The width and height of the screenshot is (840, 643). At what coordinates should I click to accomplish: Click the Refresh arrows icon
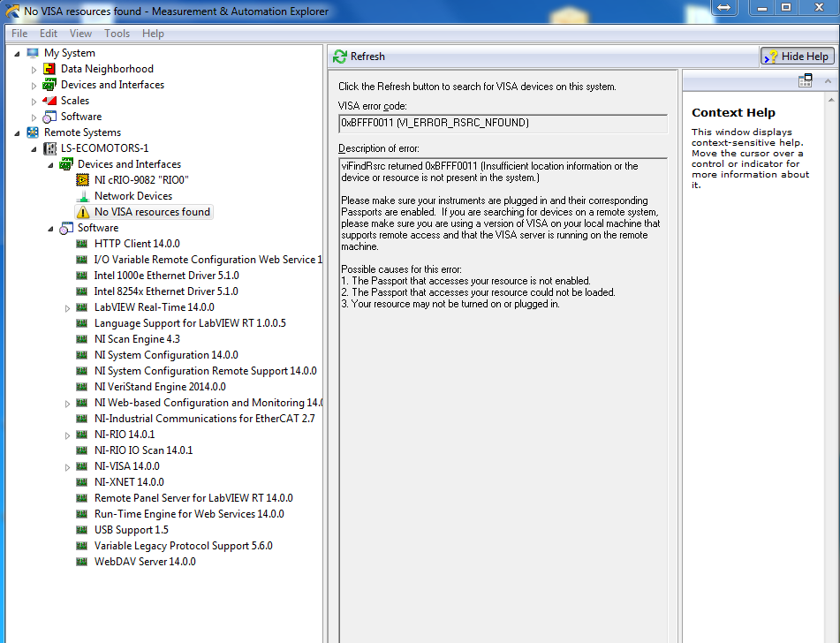pyautogui.click(x=340, y=57)
